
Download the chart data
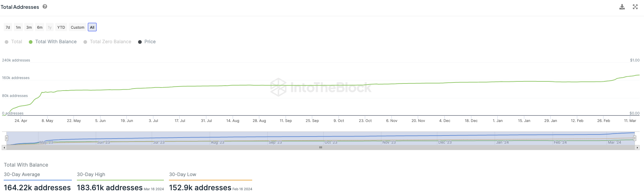(622, 7)
